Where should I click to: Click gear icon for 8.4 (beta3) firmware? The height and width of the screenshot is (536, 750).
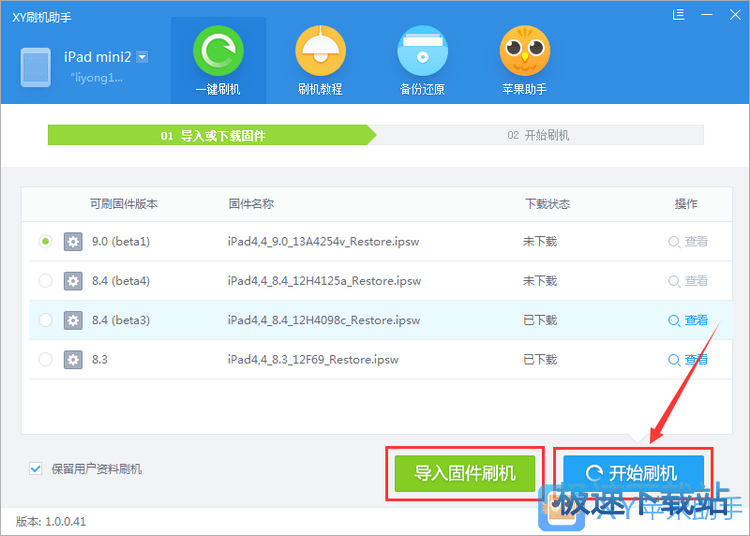tap(73, 320)
